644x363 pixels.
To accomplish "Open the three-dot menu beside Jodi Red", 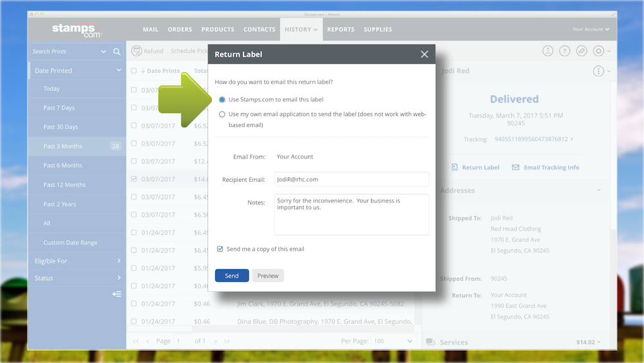I will (598, 71).
